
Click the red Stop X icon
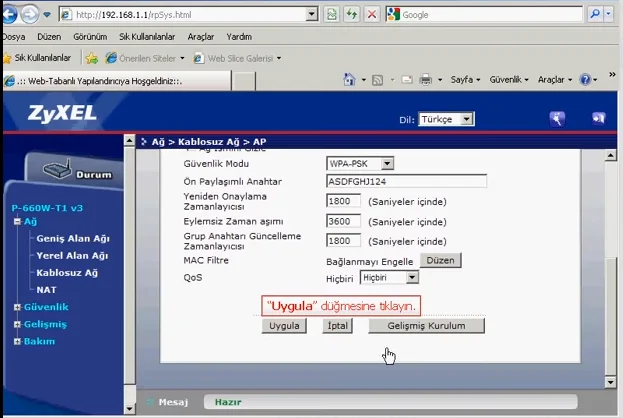(x=372, y=15)
